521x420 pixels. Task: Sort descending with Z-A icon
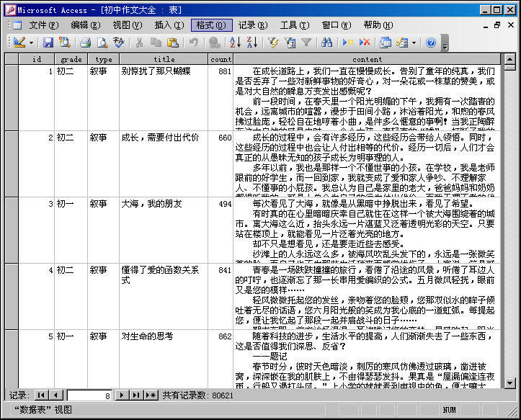tap(252, 43)
